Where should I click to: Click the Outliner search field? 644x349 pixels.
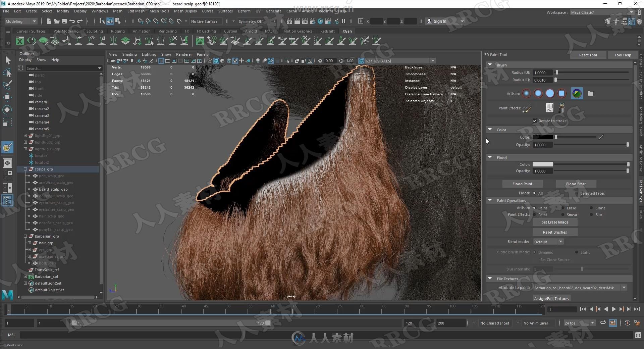[64, 68]
